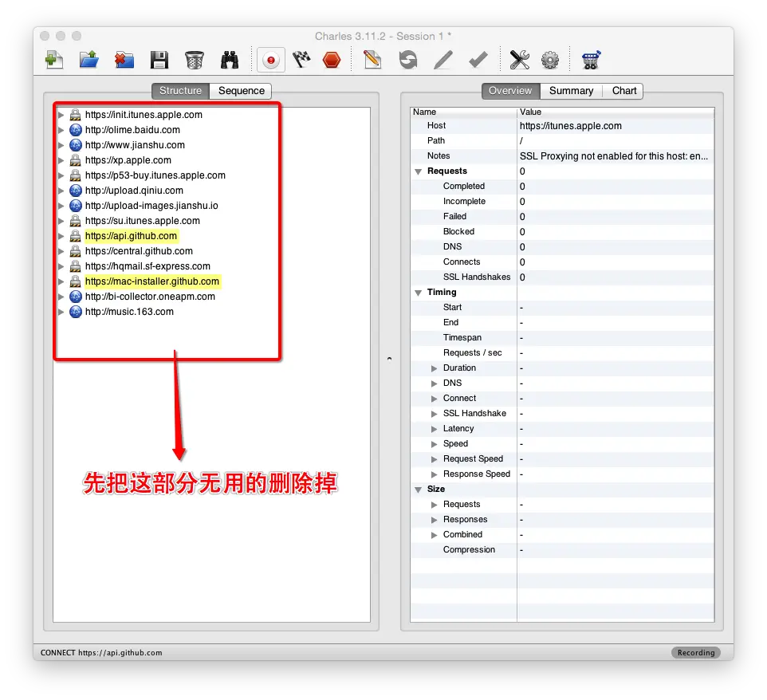
Task: Click the Name column header
Action: [463, 112]
